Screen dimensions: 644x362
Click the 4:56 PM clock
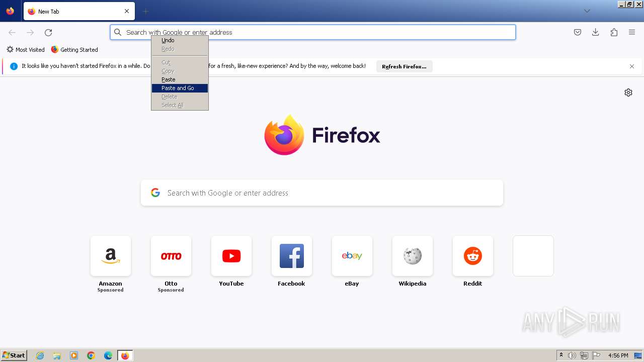pos(618,355)
